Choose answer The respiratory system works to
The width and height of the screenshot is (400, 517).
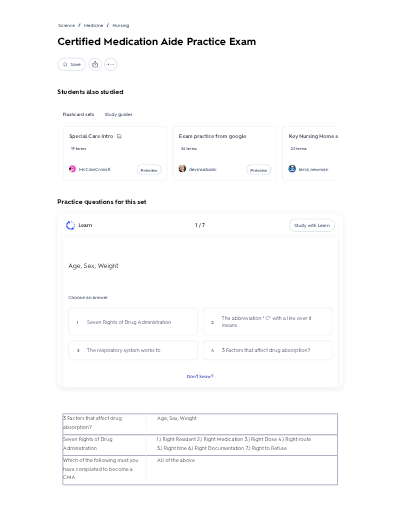[x=133, y=350]
